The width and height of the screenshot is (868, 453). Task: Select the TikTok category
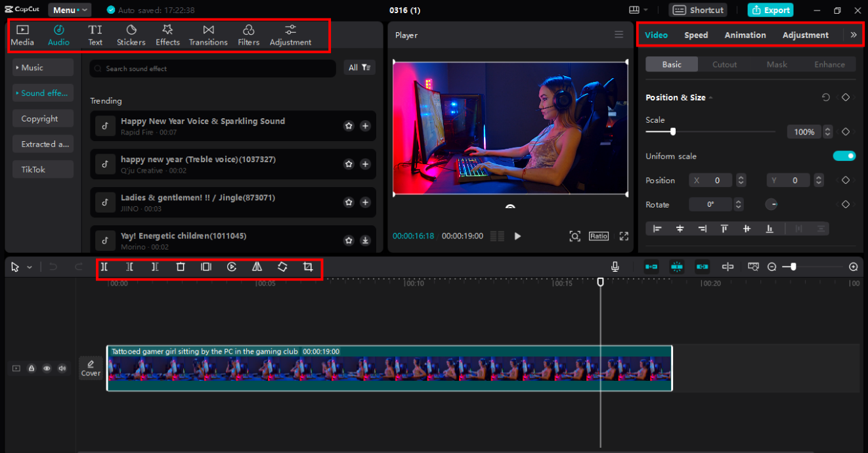coord(43,169)
